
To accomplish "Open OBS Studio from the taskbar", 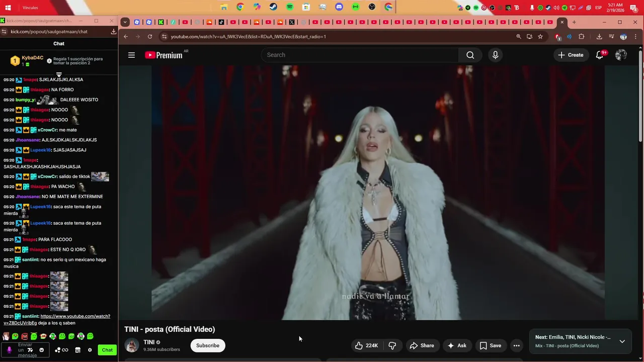I will [372, 7].
